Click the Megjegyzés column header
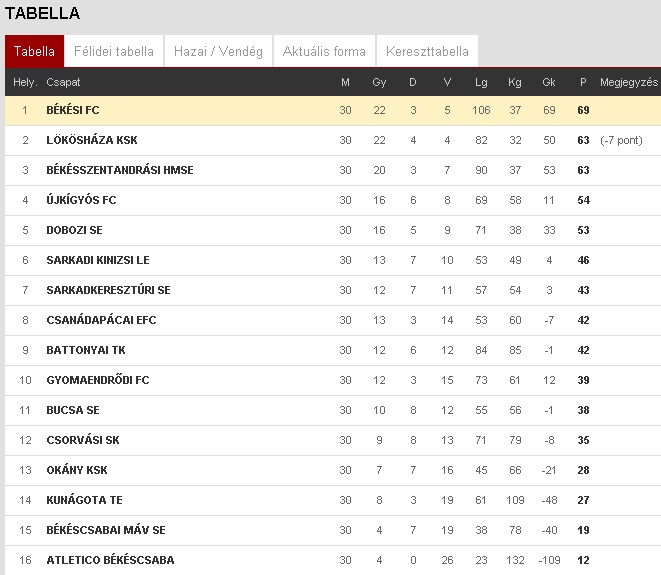661x575 pixels. 629,82
